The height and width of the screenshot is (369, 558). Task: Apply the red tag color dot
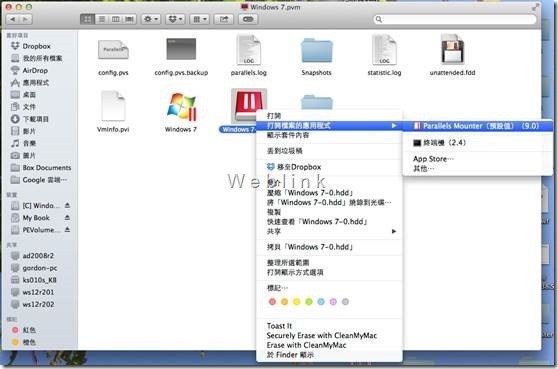point(272,302)
